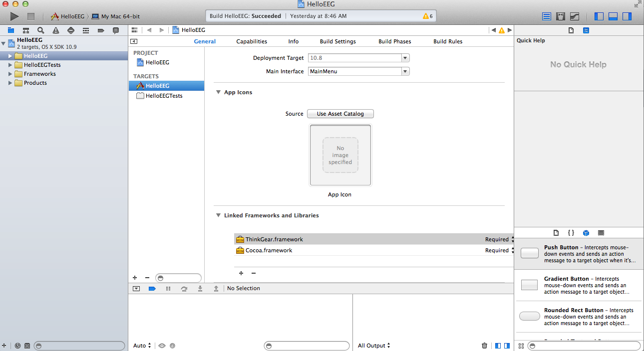
Task: Expand the HelloEEGTests folder
Action: [10, 65]
